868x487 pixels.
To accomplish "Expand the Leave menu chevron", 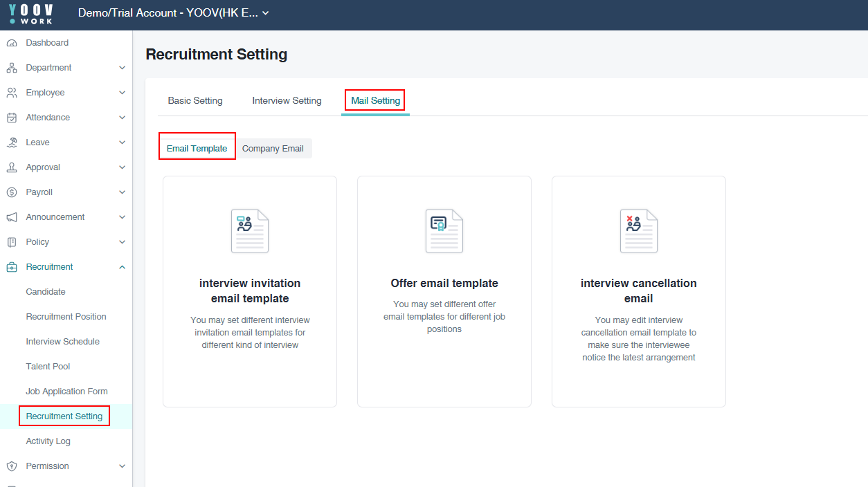I will coord(122,143).
